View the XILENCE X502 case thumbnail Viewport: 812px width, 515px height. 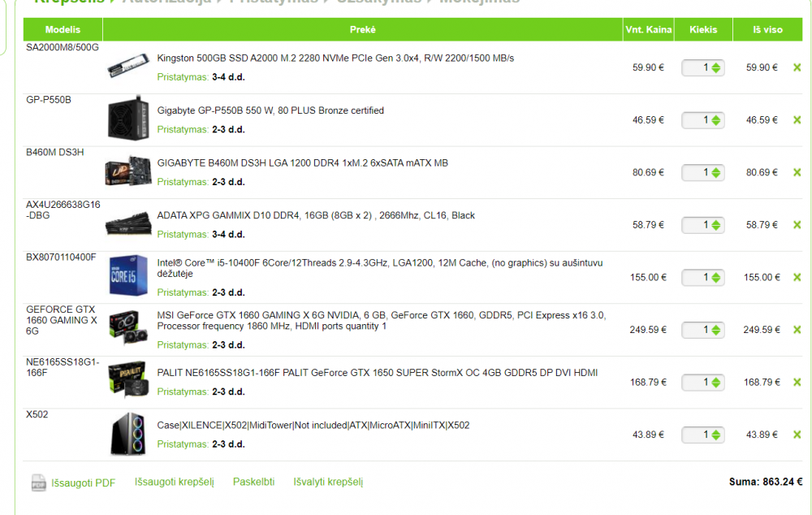tap(128, 434)
